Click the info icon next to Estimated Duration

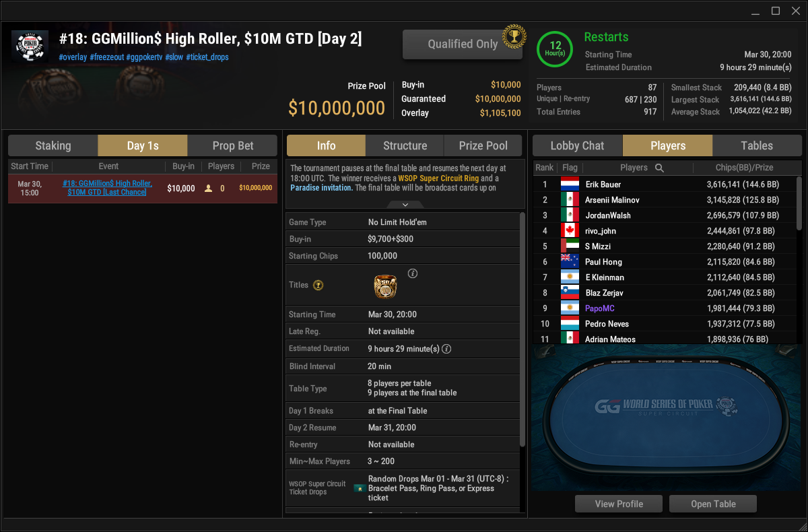(x=446, y=349)
